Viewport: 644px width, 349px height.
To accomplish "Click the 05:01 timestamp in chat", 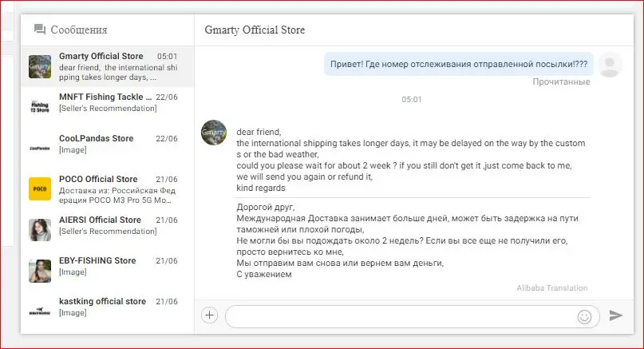I will [412, 100].
